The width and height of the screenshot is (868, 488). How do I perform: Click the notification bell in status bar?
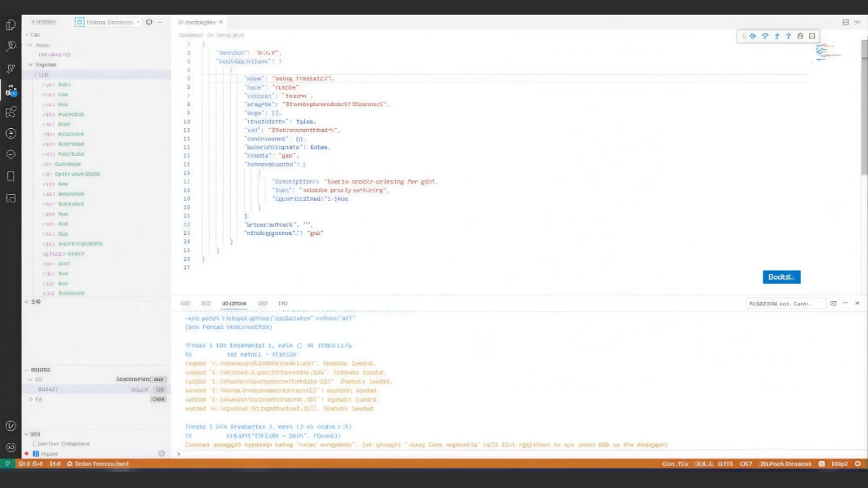(x=857, y=464)
